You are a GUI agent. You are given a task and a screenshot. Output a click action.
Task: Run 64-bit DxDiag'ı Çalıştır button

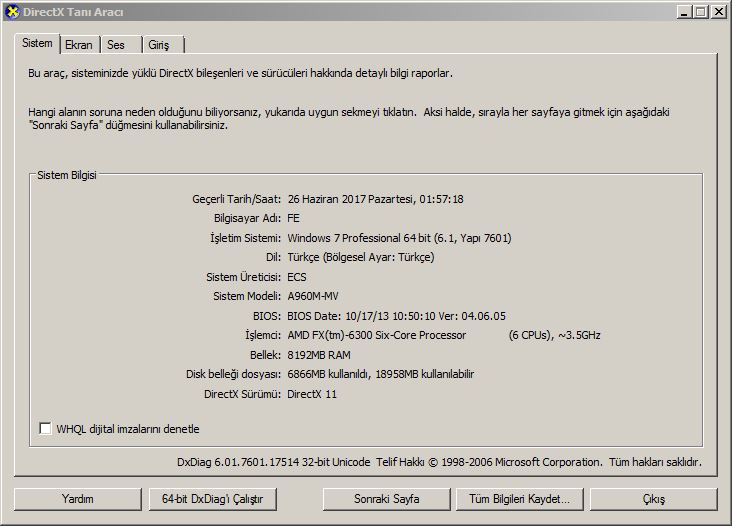pos(212,499)
